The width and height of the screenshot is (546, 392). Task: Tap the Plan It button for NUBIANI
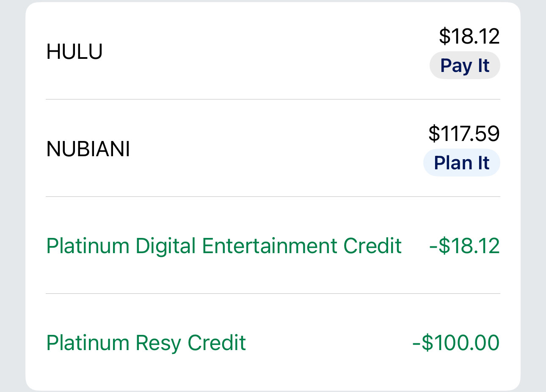(x=461, y=163)
